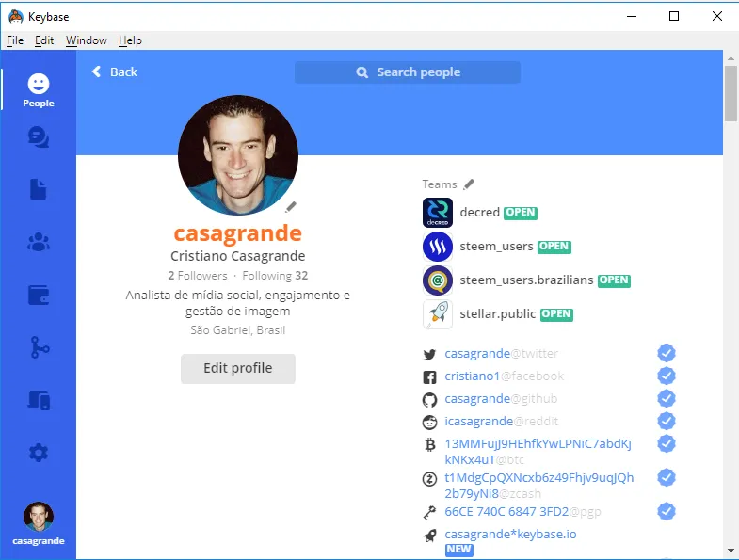Open the Teams section in sidebar
The image size is (739, 560).
[x=39, y=242]
